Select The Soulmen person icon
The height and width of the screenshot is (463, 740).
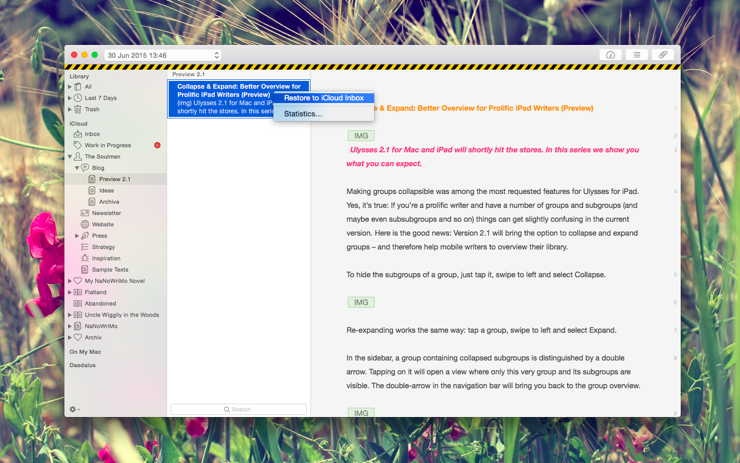click(x=78, y=156)
